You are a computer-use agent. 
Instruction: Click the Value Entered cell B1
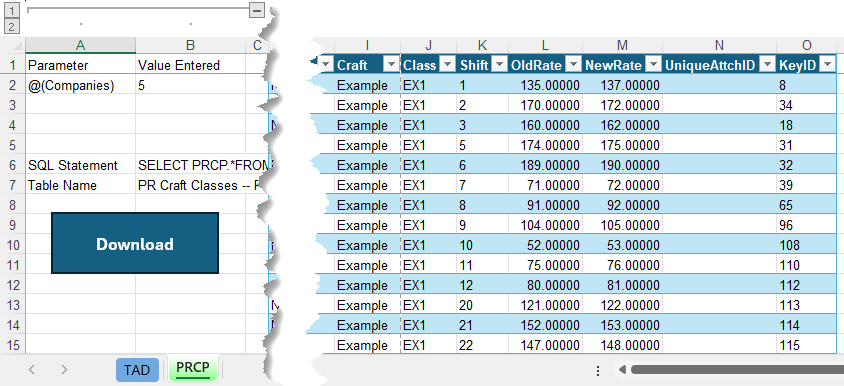[190, 65]
